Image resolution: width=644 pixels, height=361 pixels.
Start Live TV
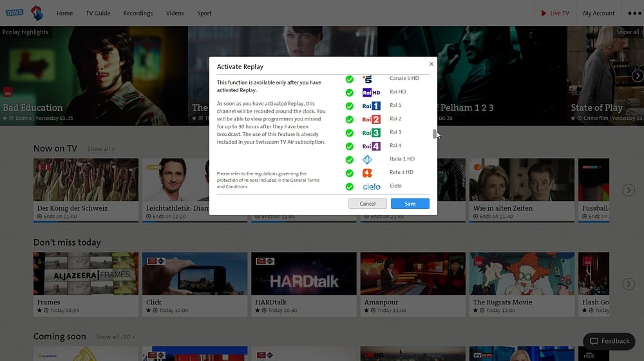[555, 13]
